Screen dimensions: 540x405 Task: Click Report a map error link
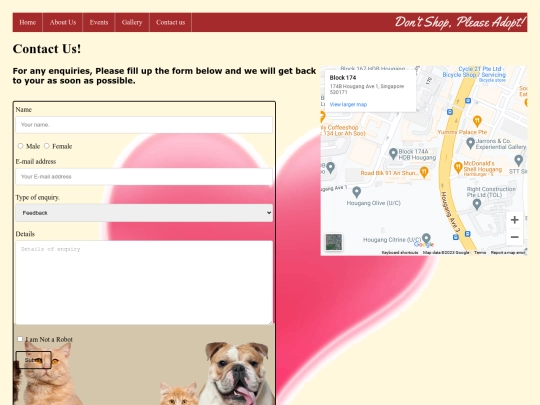tap(508, 252)
